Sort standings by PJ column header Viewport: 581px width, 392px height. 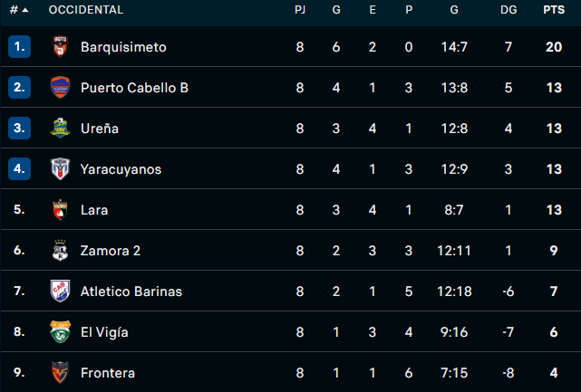pyautogui.click(x=300, y=10)
